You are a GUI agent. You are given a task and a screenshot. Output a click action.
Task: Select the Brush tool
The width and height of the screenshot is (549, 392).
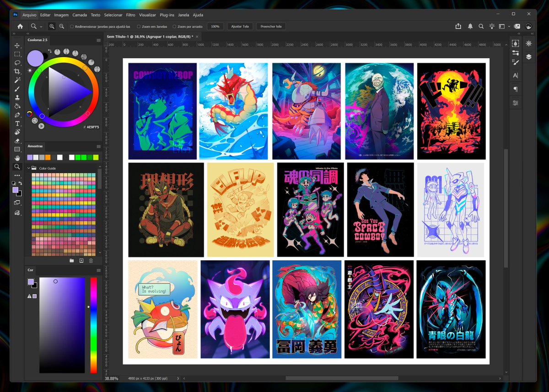click(x=17, y=89)
